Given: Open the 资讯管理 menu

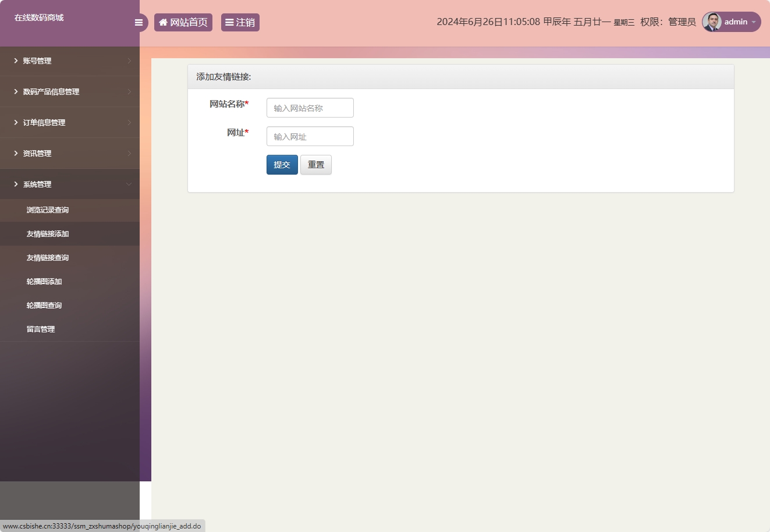Looking at the screenshot, I should click(x=70, y=153).
